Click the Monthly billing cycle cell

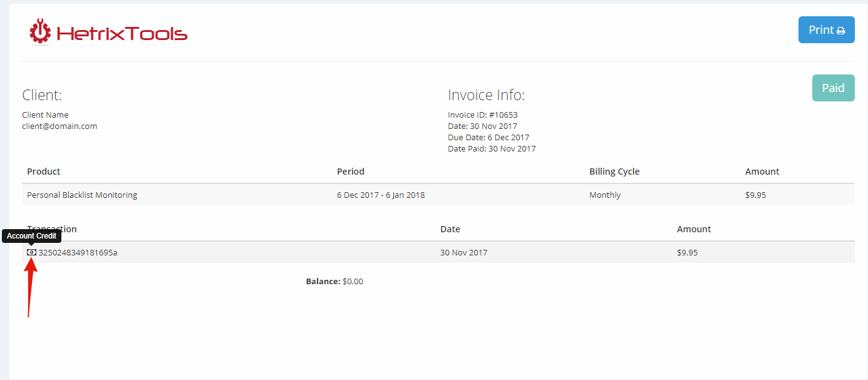tap(605, 195)
